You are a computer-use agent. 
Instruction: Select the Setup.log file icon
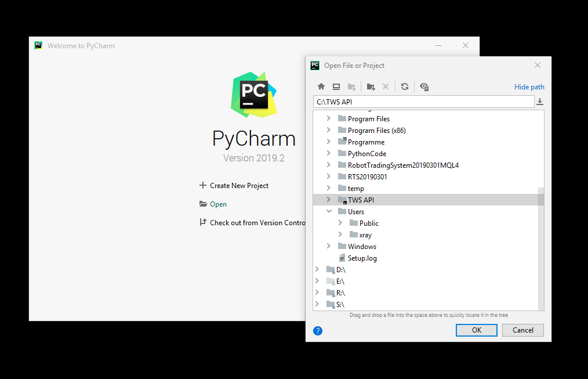coord(342,258)
